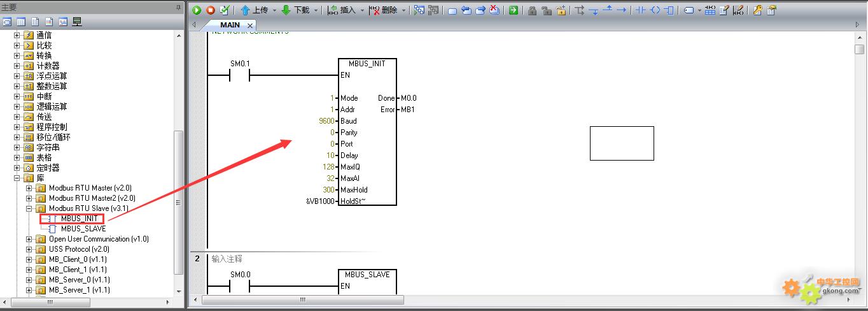This screenshot has height=311, width=868.
Task: Click the M0.0 Done output
Action: 409,98
